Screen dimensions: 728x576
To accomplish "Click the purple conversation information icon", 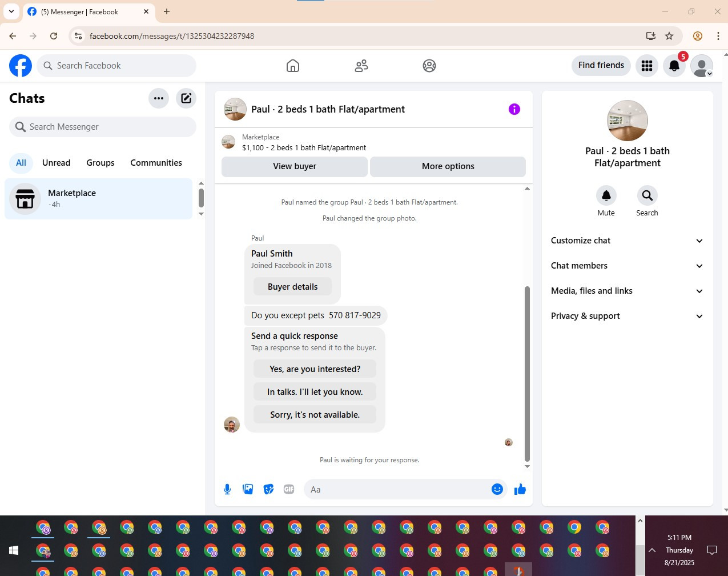I will point(514,109).
